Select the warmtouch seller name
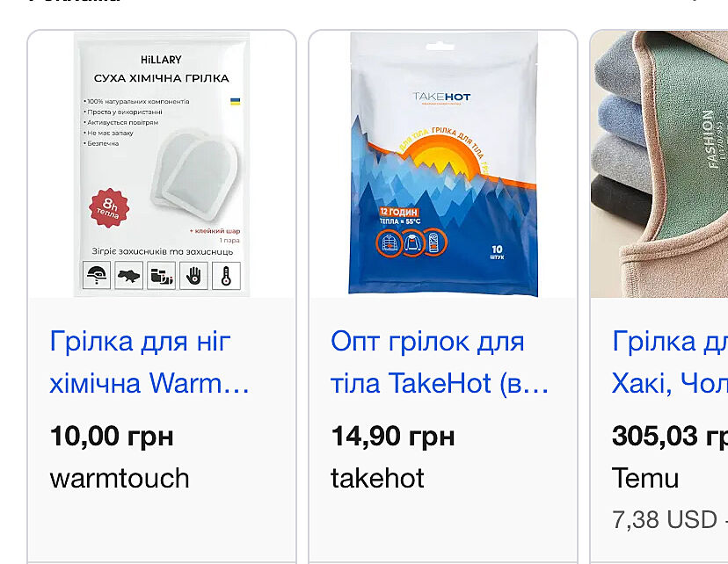The height and width of the screenshot is (564, 728). coord(120,478)
